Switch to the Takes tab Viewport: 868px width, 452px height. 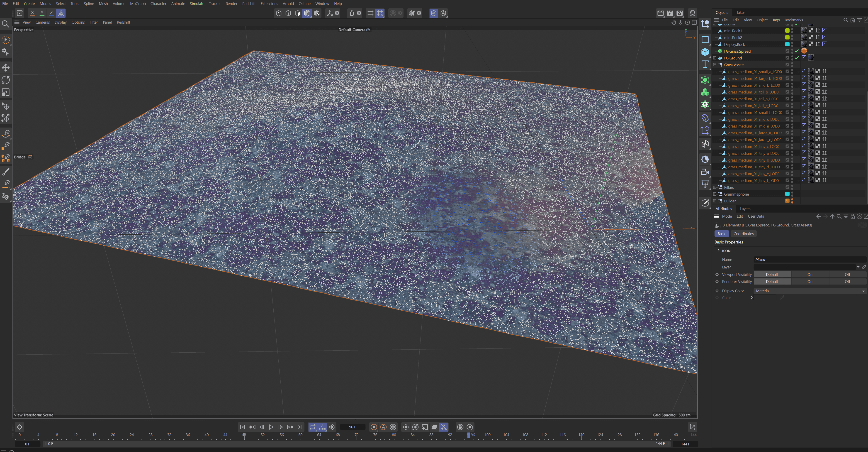pyautogui.click(x=741, y=12)
